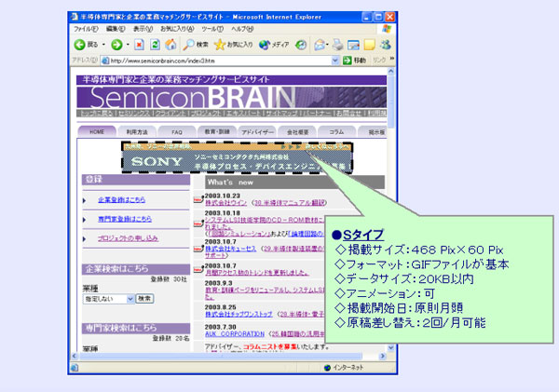559x392 pixels.
Task: Click the page icon in status bar
Action: tap(75, 368)
